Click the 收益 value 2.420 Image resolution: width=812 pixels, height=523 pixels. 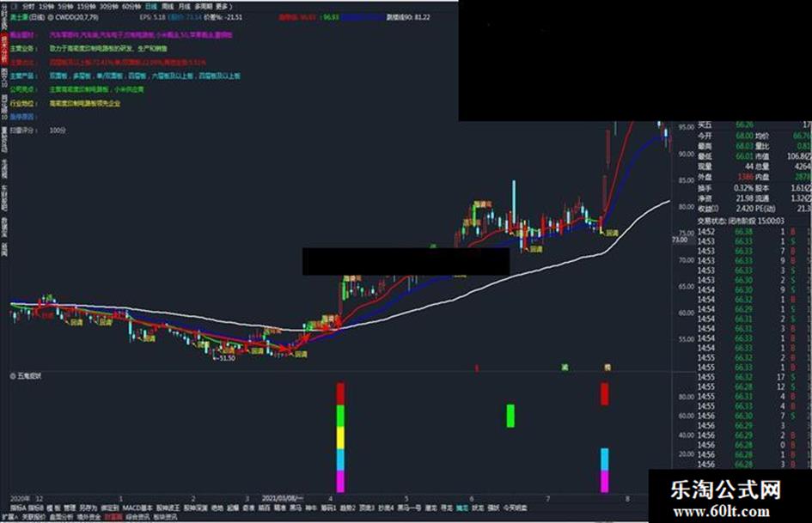tap(744, 209)
